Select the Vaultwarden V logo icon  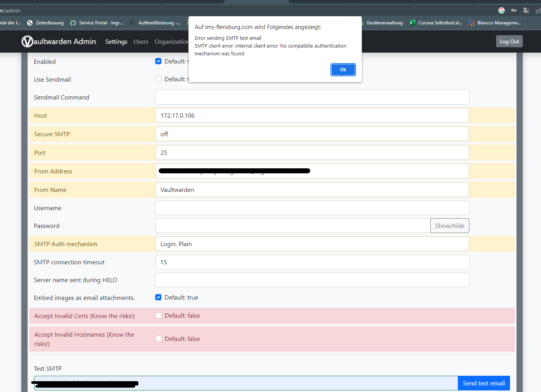click(27, 41)
